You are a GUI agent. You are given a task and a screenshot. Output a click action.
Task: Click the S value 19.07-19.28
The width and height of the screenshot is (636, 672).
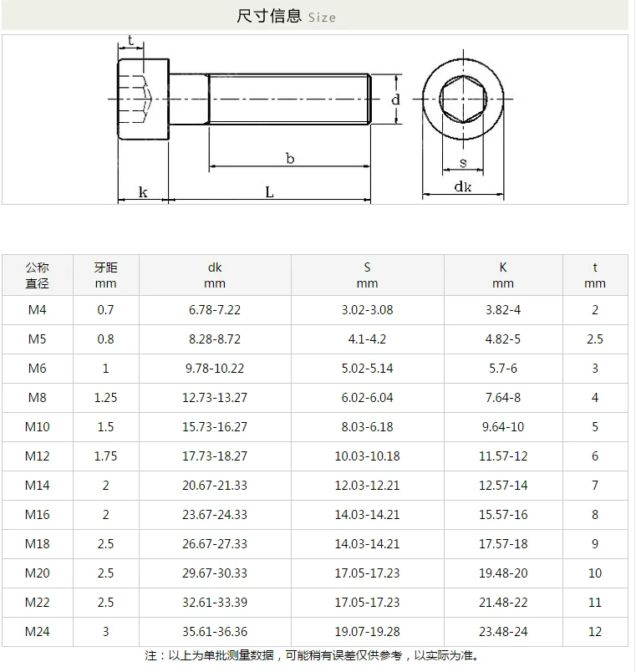367,631
